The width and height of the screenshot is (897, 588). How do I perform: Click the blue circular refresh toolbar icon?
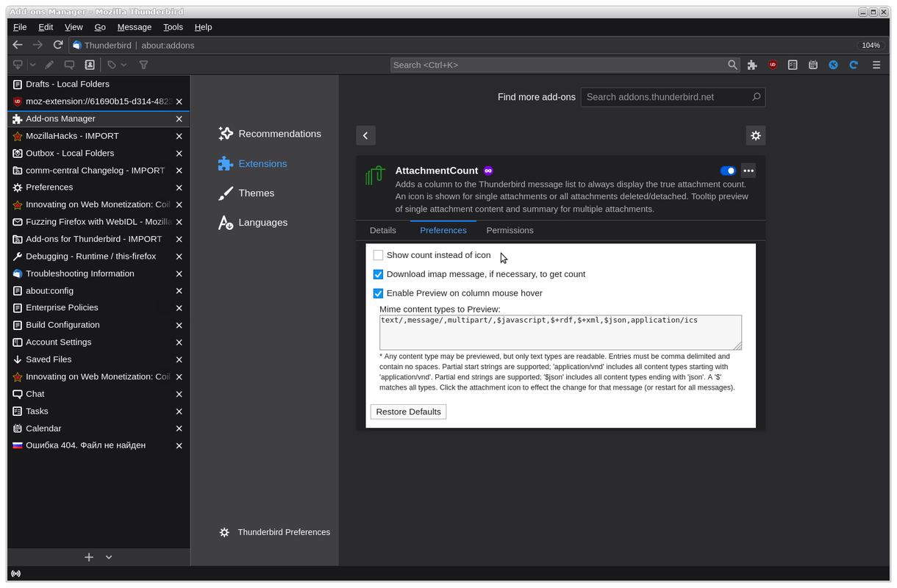coord(854,65)
